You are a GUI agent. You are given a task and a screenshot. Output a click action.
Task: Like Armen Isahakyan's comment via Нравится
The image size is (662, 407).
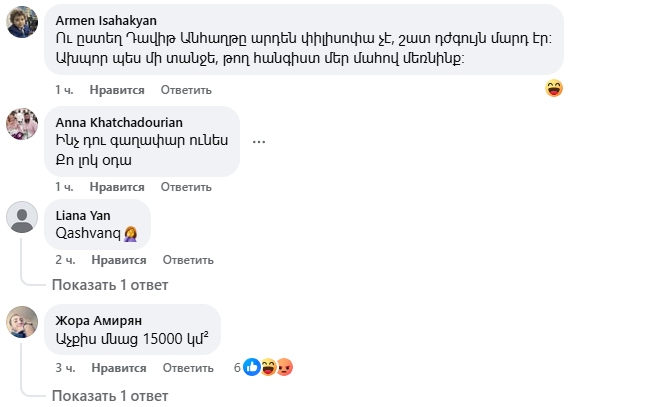(117, 90)
